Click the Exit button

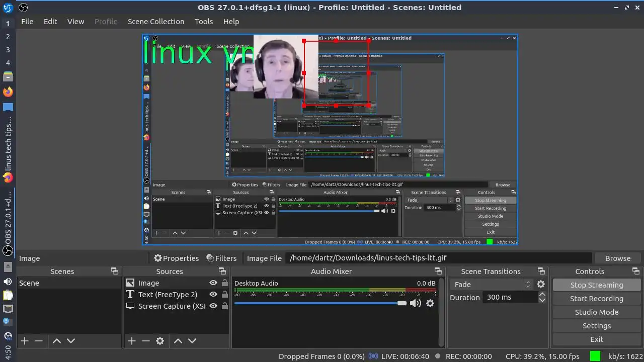pos(597,339)
